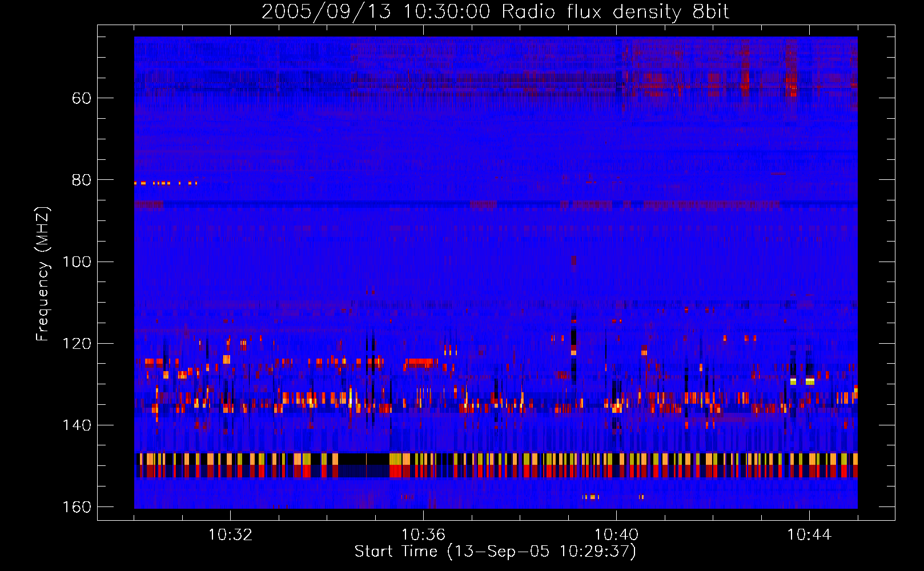Click the 160 frequency tick label

[77, 507]
